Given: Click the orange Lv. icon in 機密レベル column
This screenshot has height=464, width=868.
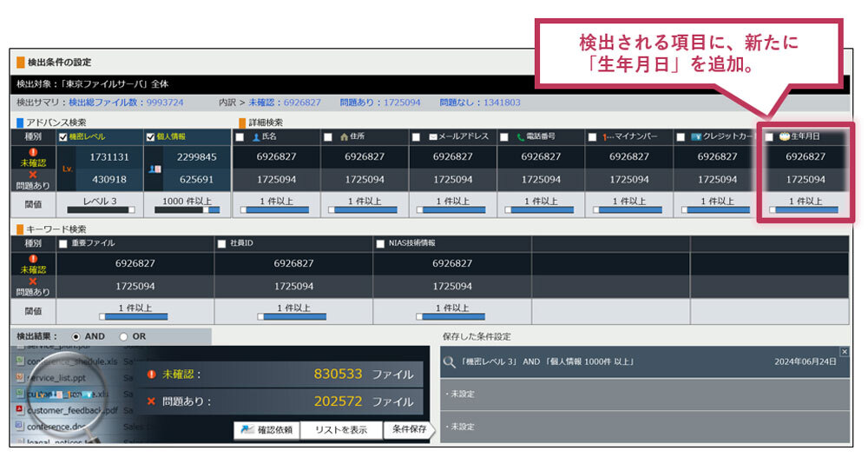Looking at the screenshot, I should 67,169.
